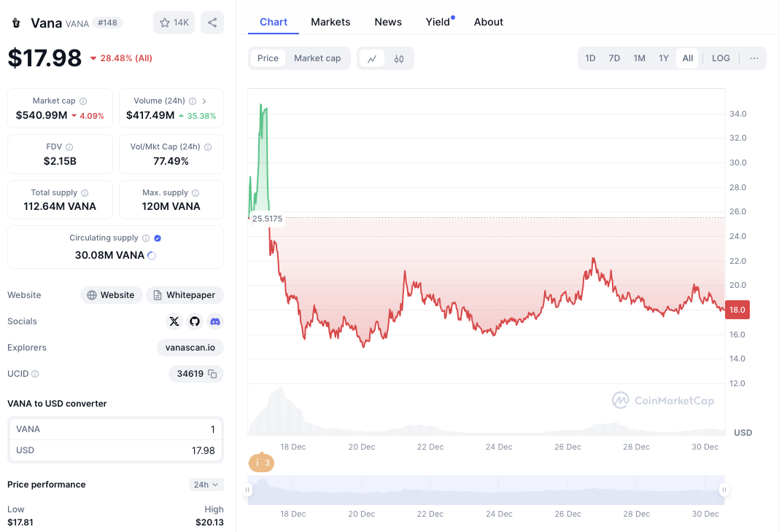Open the 24h price performance dropdown
Viewport: 779px width, 532px height.
206,485
